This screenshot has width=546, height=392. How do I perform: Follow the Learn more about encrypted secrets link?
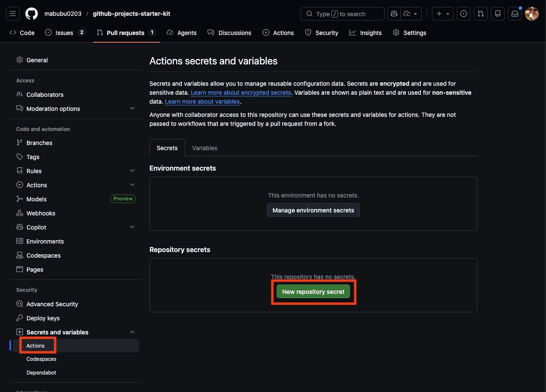241,93
